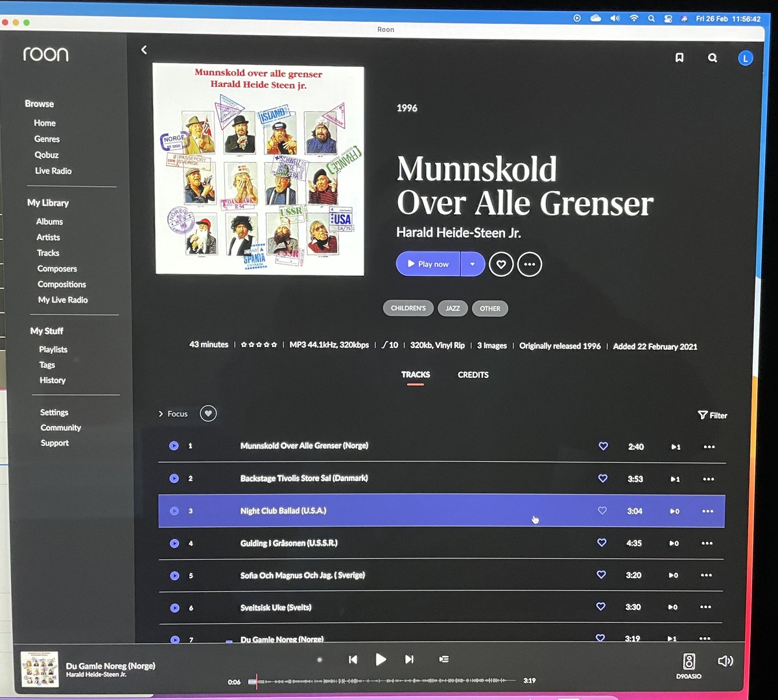Open the profile avatar labeled L
Viewport: 778px width, 700px height.
746,58
